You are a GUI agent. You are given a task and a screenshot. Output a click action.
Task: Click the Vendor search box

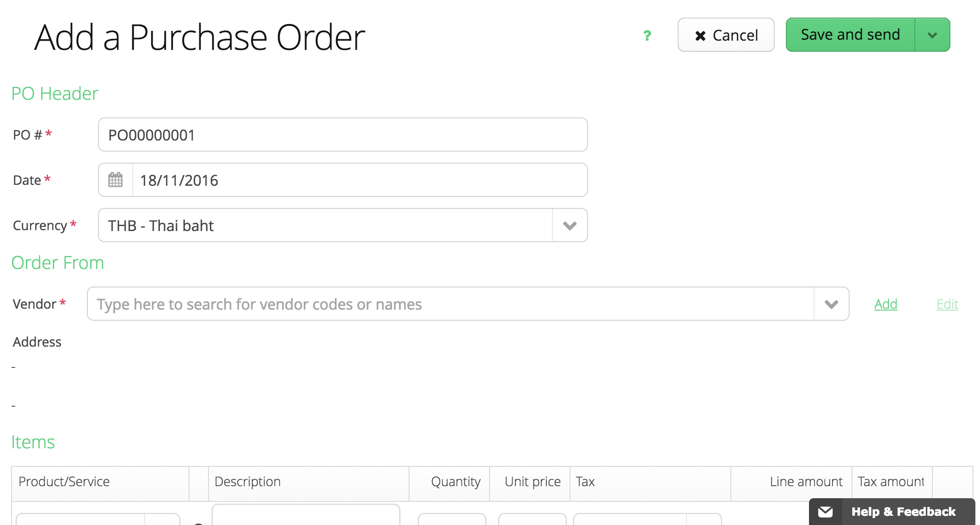pyautogui.click(x=450, y=304)
